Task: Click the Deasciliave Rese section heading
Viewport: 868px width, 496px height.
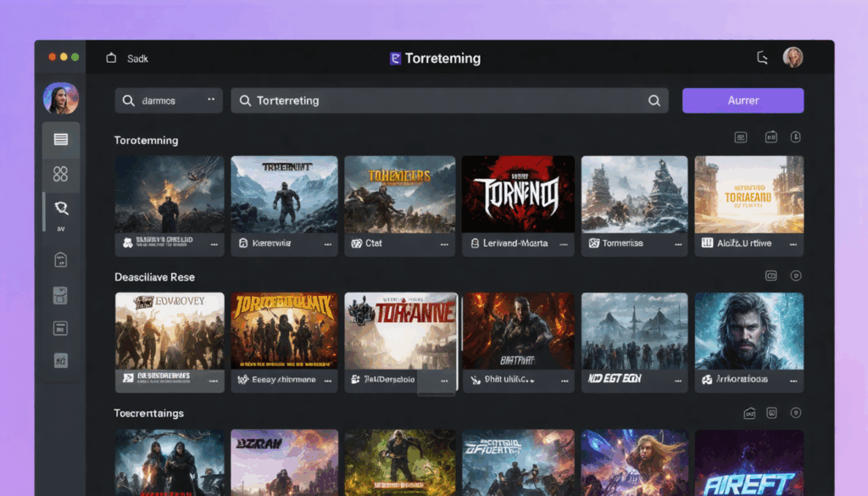Action: point(154,277)
